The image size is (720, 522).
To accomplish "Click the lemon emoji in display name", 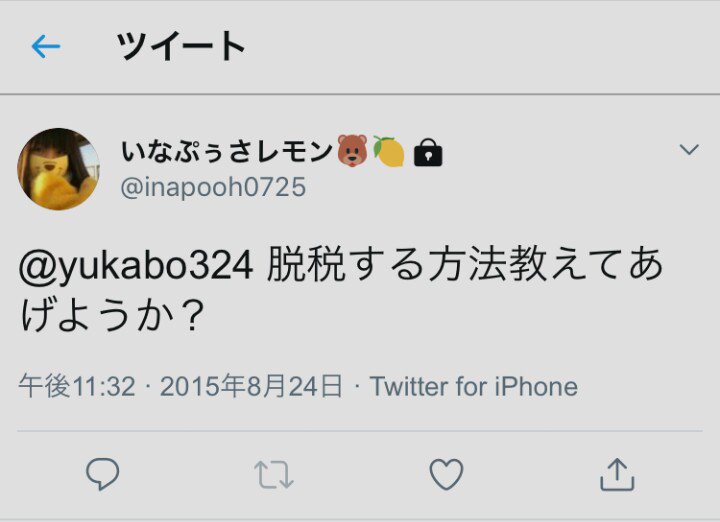I will (388, 151).
